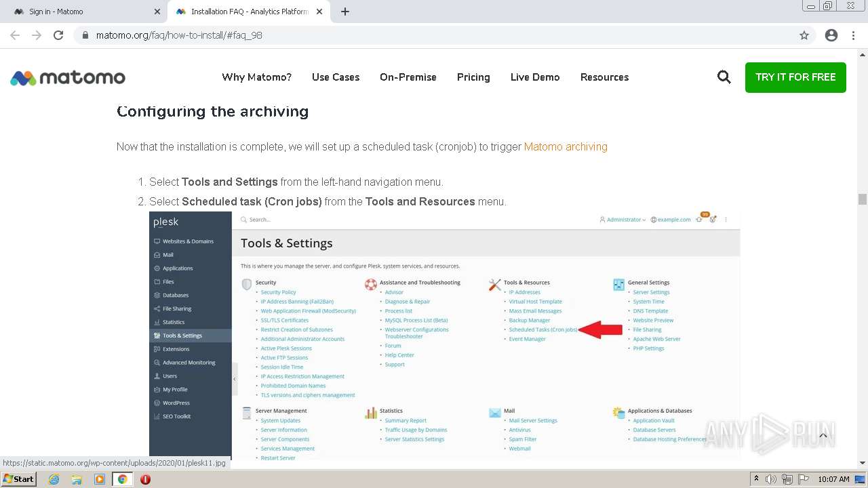This screenshot has height=488, width=868.
Task: Click the network tray icon
Action: [x=787, y=479]
